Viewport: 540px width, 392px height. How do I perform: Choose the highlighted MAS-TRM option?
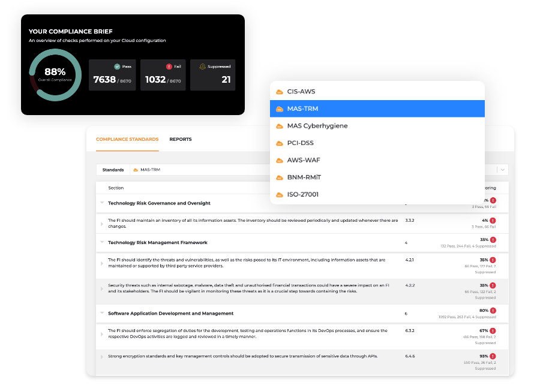377,108
